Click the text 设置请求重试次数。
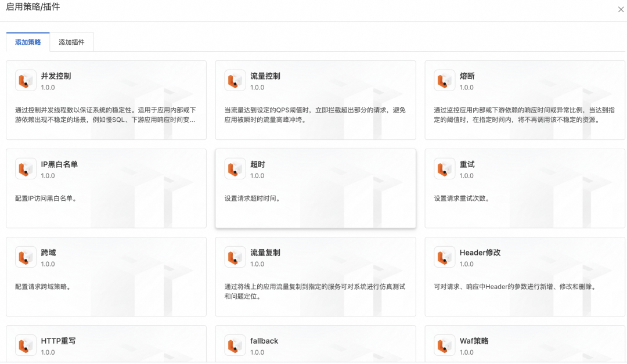Screen dimensions: 627x364 tap(462, 199)
